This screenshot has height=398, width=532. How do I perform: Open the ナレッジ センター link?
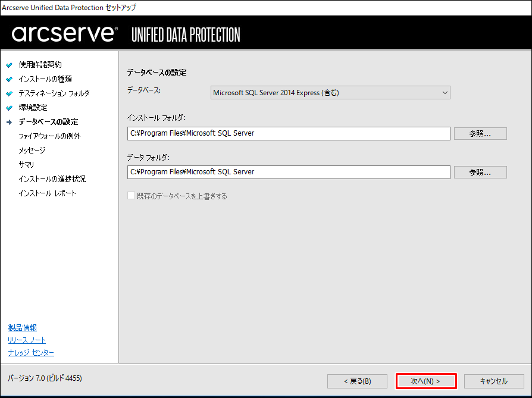[x=31, y=353]
